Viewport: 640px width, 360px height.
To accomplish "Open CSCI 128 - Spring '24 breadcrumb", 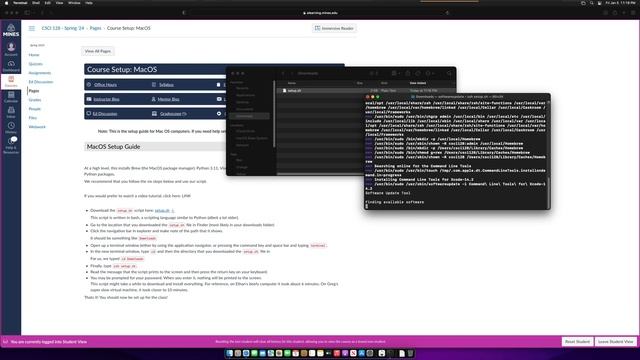I will pyautogui.click(x=63, y=28).
